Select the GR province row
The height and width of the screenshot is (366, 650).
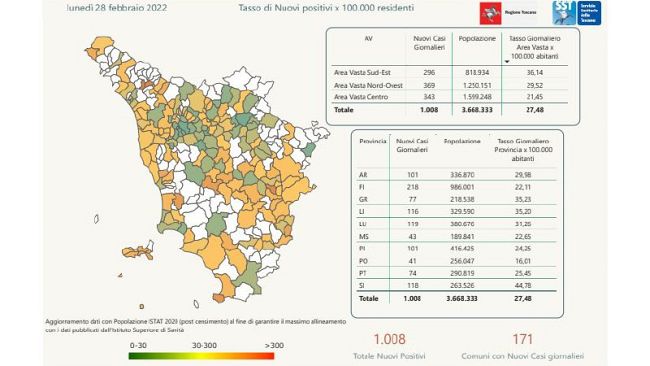(456, 199)
